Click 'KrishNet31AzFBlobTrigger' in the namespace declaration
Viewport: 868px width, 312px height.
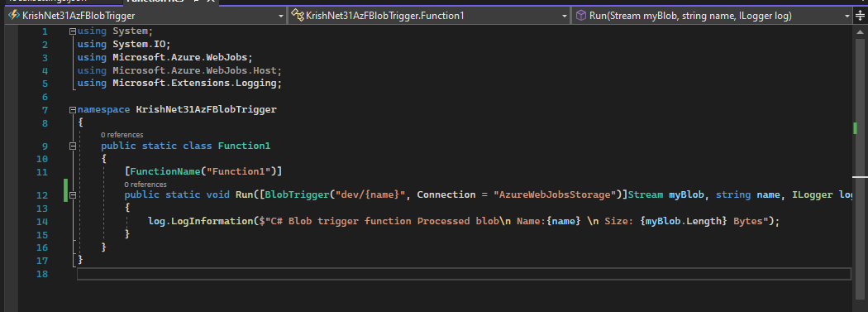coord(207,110)
